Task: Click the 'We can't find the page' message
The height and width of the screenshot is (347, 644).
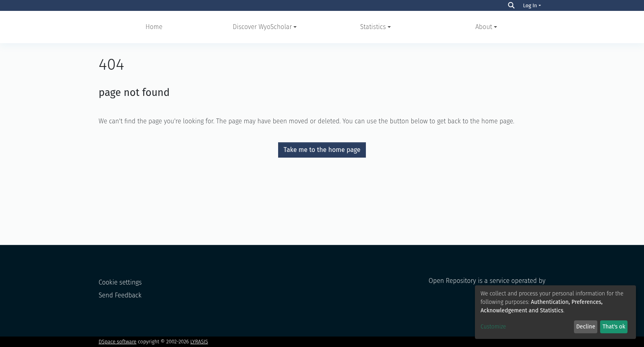Action: pyautogui.click(x=306, y=121)
